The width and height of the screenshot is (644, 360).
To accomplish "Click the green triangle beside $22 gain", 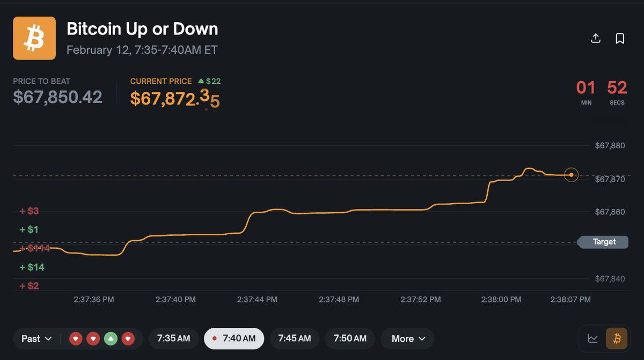I will coord(200,81).
